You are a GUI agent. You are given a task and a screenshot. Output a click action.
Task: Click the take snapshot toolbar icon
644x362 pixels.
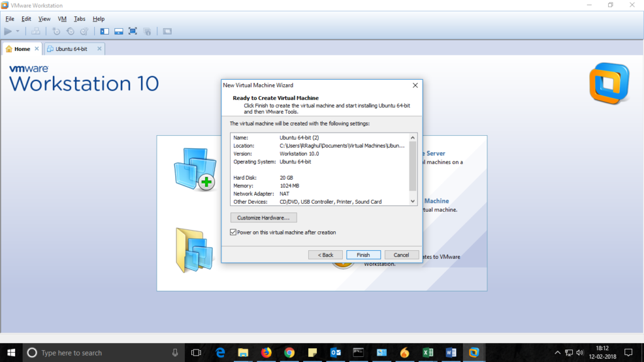(x=56, y=31)
